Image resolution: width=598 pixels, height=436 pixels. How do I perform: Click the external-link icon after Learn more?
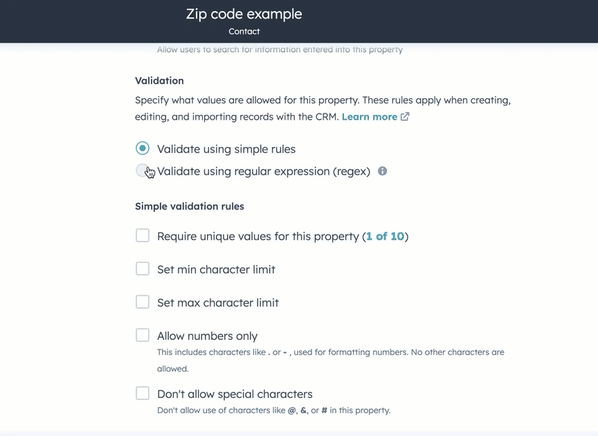[x=405, y=117]
